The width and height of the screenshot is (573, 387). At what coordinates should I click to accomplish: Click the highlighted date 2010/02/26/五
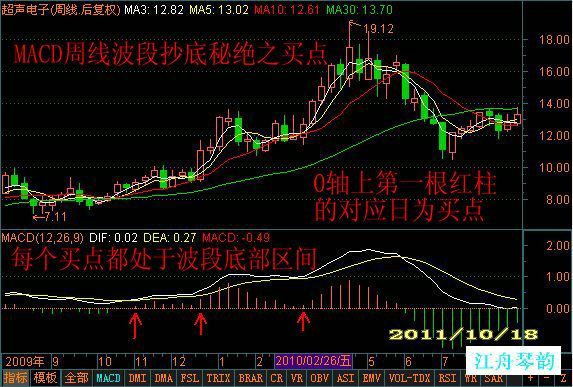(313, 361)
